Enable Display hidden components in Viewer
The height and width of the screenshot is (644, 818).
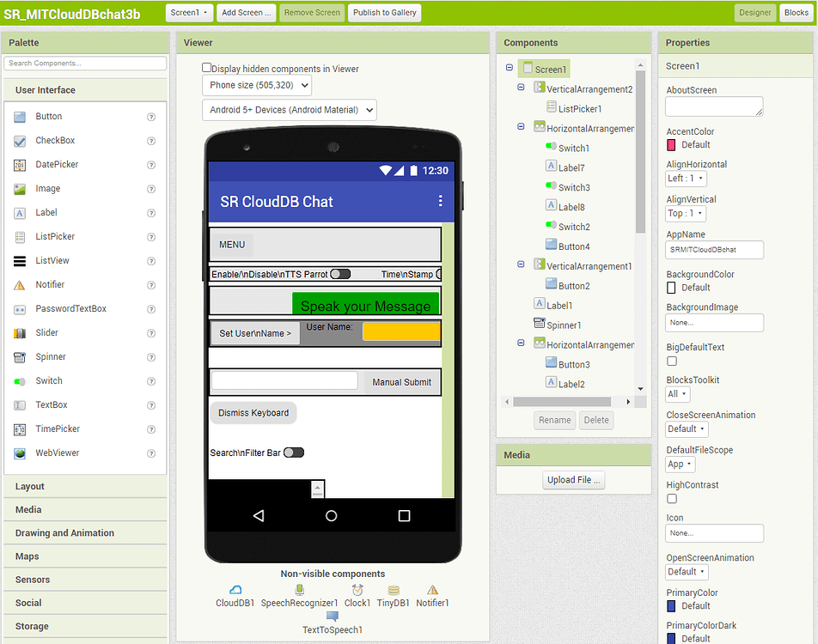click(207, 69)
